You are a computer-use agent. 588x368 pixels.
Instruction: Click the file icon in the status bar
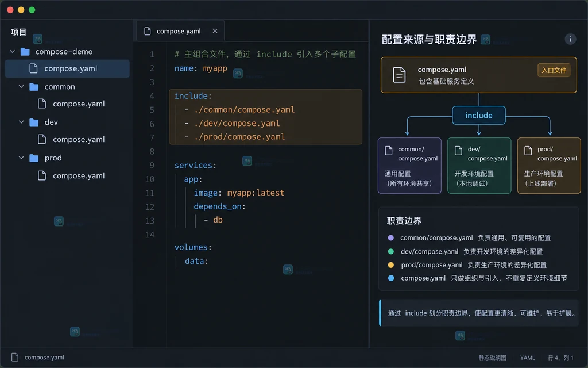[14, 357]
